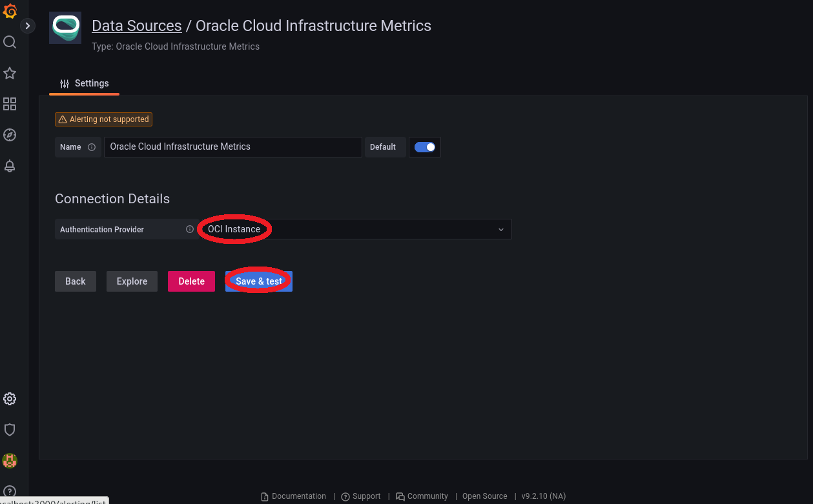This screenshot has width=813, height=504.
Task: Open Server Admin shield icon
Action: pyautogui.click(x=10, y=430)
